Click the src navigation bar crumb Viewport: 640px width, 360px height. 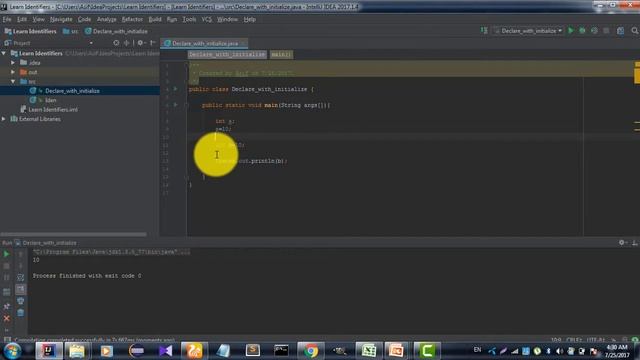[71, 31]
